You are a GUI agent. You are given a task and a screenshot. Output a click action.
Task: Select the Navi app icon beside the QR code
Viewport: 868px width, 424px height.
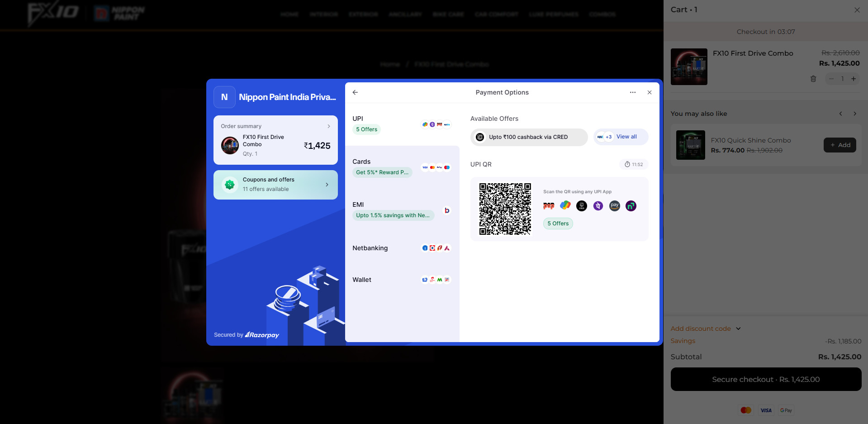click(x=631, y=206)
